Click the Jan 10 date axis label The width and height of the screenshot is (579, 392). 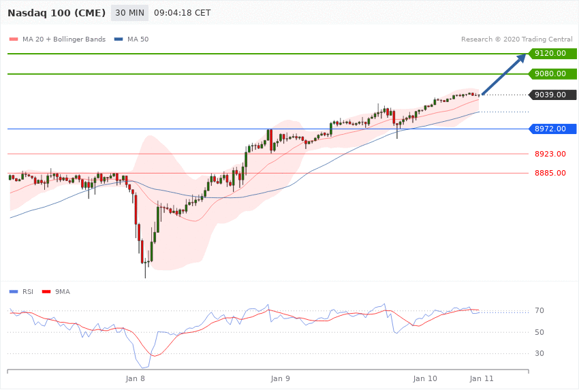tap(425, 378)
